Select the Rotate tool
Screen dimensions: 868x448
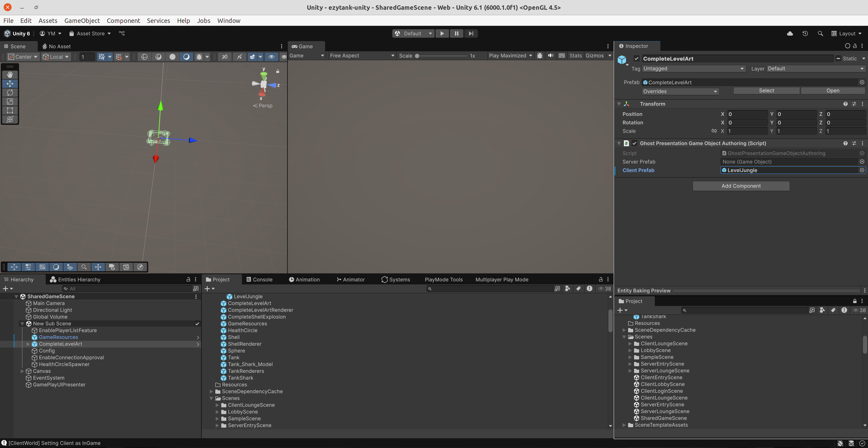(x=10, y=93)
